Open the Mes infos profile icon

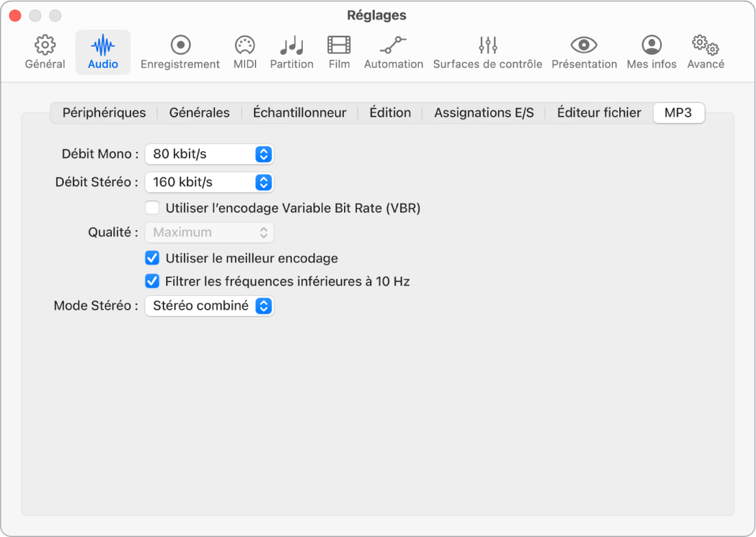point(652,45)
